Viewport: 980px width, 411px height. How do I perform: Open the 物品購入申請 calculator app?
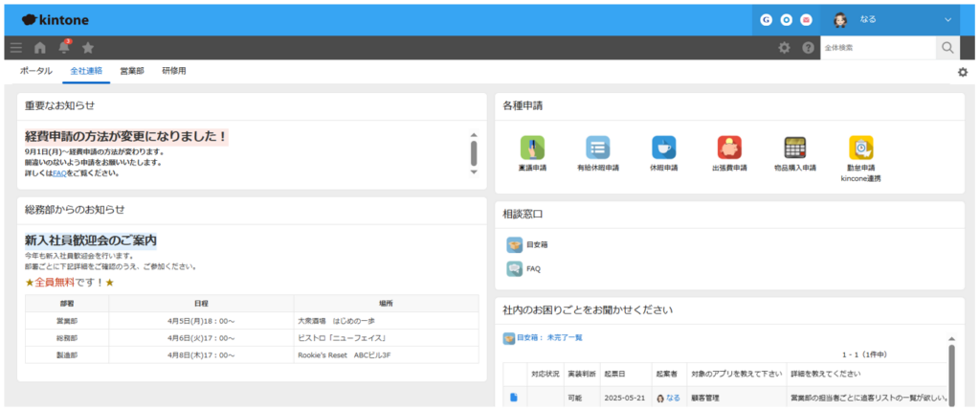tap(794, 148)
